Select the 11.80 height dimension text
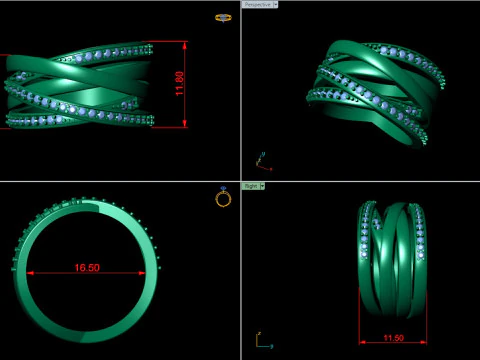Screen dimensions: 480x360 coord(179,83)
